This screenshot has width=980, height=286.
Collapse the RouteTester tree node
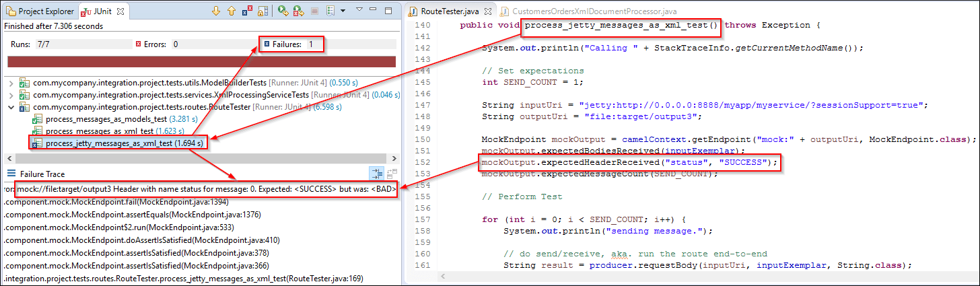10,107
